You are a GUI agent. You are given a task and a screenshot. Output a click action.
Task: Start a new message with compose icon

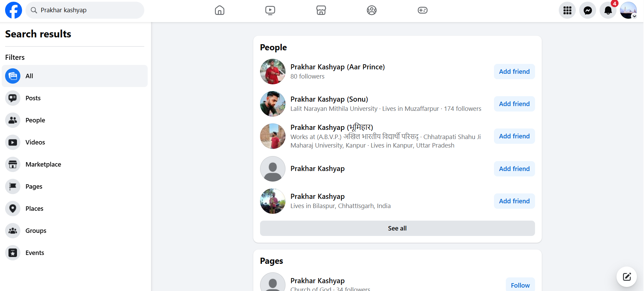[627, 277]
